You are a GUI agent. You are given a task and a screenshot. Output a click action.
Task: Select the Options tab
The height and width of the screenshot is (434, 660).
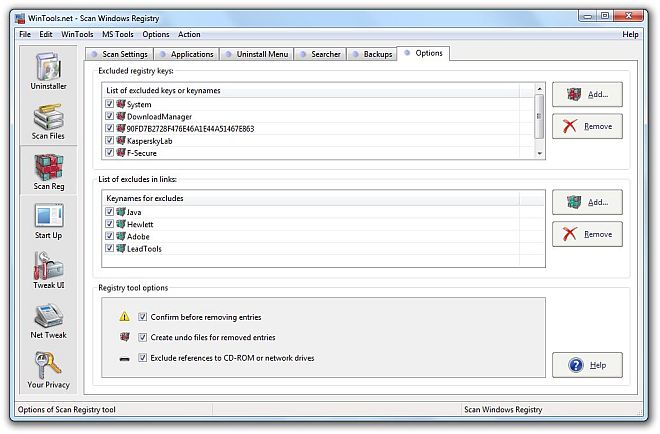click(x=423, y=53)
